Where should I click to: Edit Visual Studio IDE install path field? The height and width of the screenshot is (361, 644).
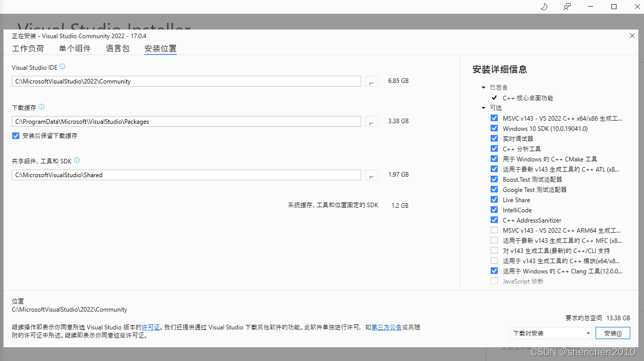186,81
